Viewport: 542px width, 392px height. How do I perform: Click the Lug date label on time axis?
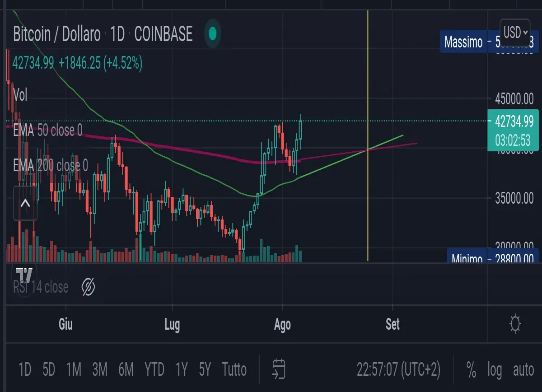[x=172, y=324]
